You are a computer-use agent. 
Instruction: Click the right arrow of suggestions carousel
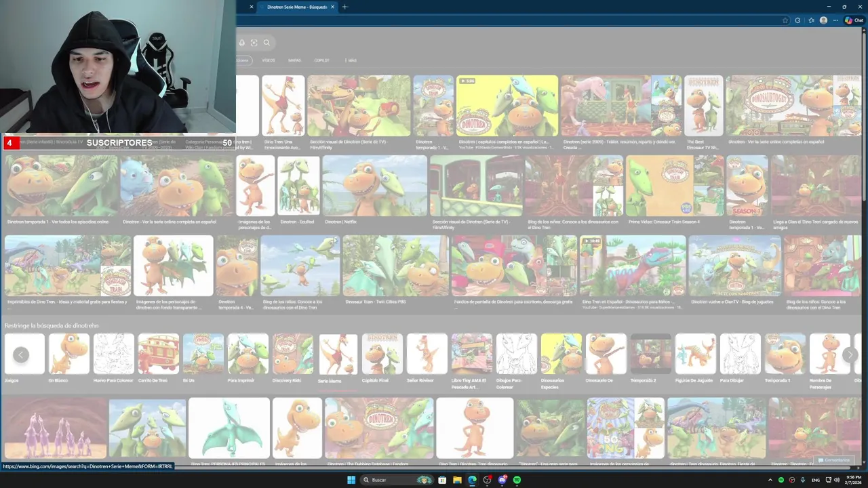(850, 354)
